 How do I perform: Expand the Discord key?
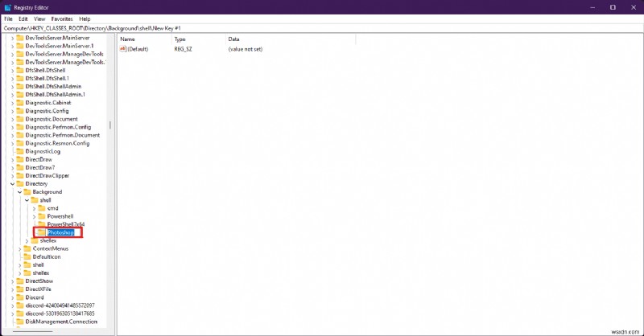click(12, 298)
